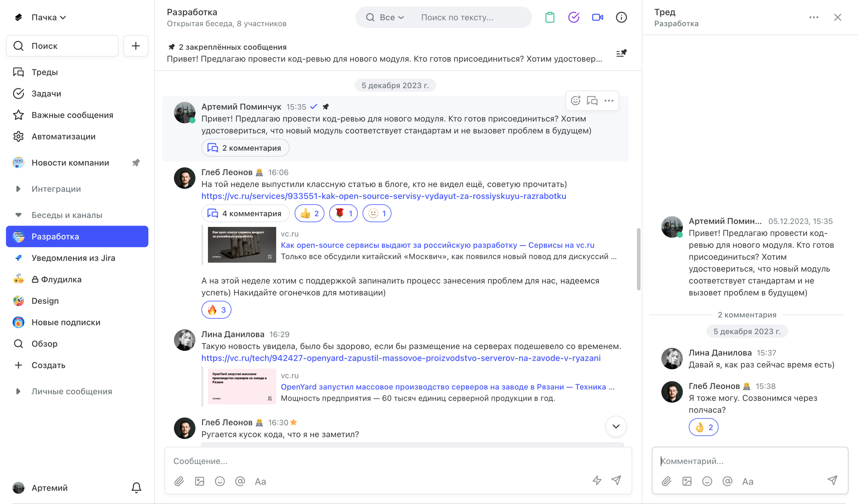The height and width of the screenshot is (504, 858).
Task: Open Важные сообщения in the sidebar
Action: coord(77,115)
